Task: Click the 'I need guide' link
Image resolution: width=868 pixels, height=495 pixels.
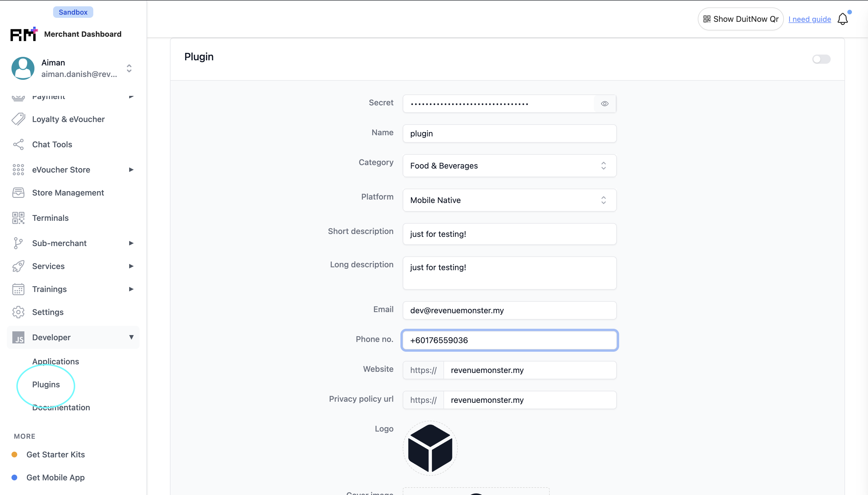Action: [x=809, y=19]
